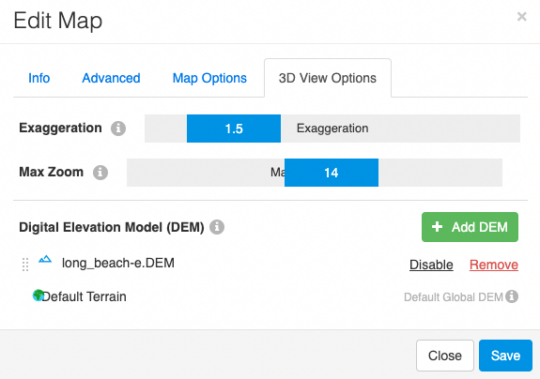Remove the long_beach-e.DEM layer
This screenshot has width=540, height=379.
494,265
